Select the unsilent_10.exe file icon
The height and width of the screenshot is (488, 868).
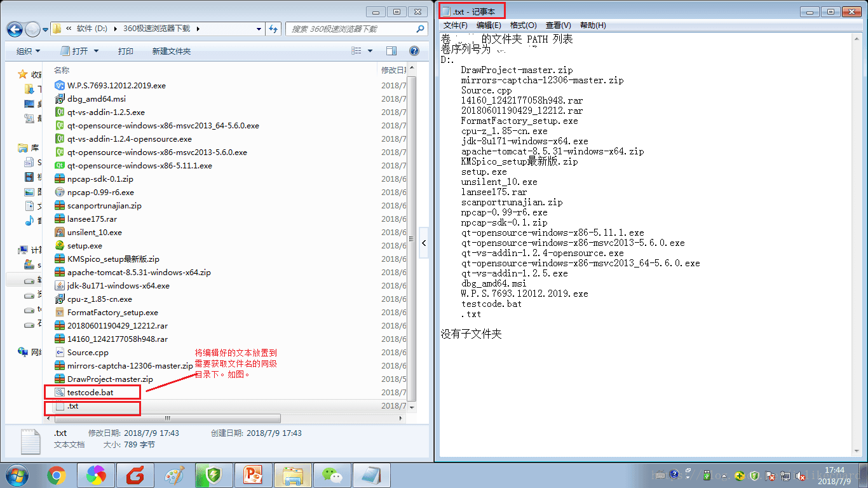tap(60, 232)
